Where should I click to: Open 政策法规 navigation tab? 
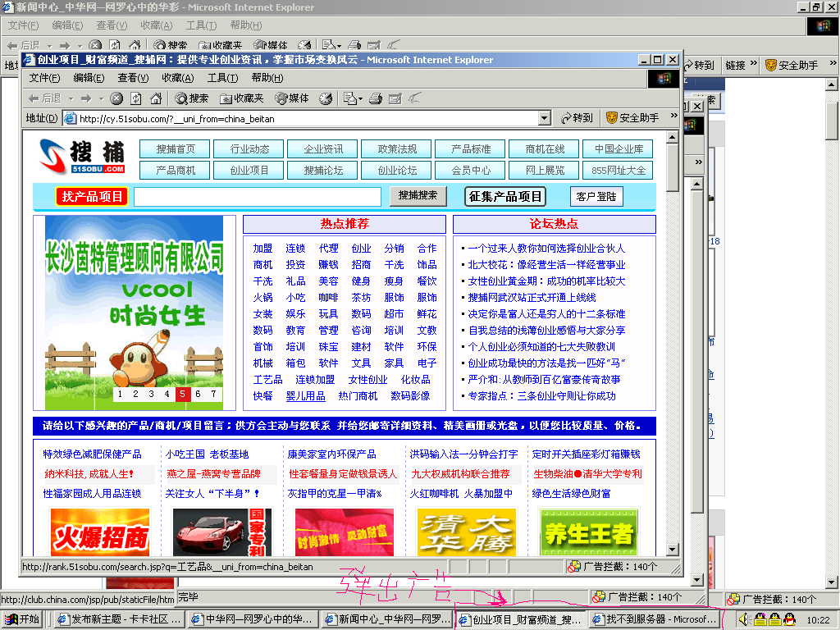pyautogui.click(x=397, y=149)
